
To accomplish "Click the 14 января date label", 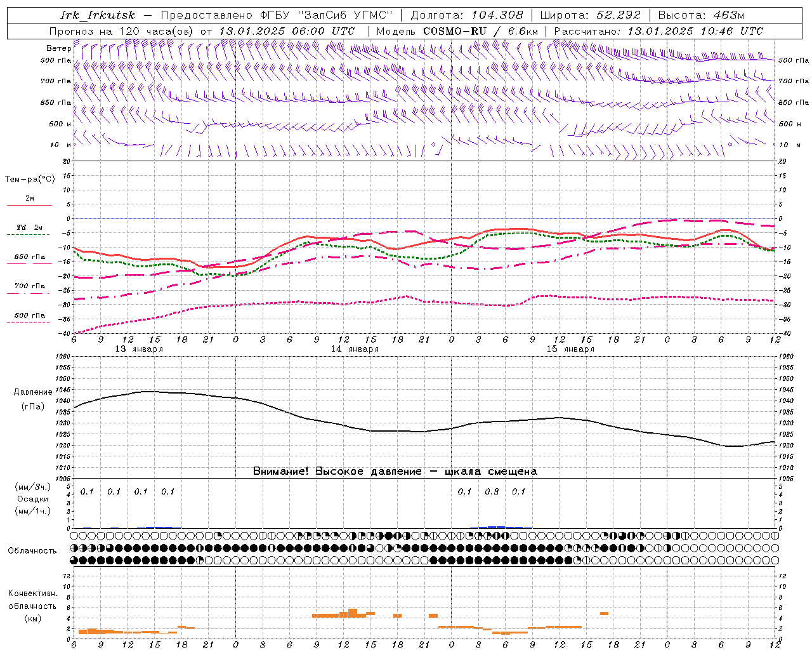I will (x=355, y=349).
